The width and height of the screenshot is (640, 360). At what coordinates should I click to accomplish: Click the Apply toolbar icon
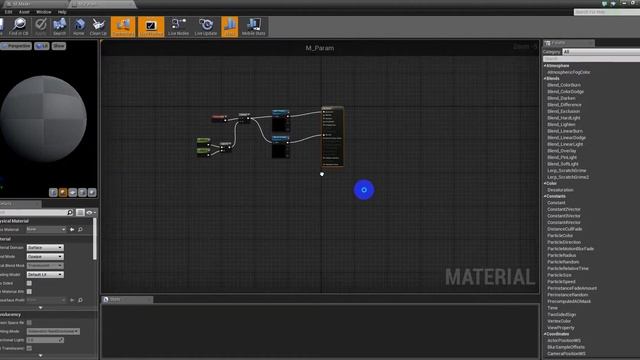(40, 27)
